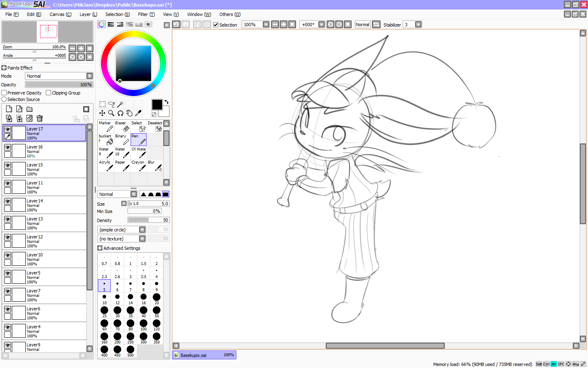Enable the Preserve Opacity checkbox

(4, 93)
